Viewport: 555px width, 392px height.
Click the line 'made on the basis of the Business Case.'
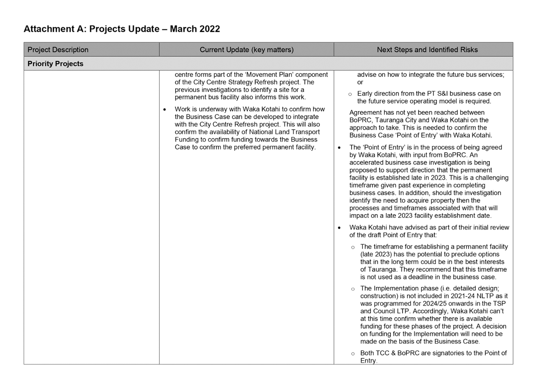(x=420, y=341)
